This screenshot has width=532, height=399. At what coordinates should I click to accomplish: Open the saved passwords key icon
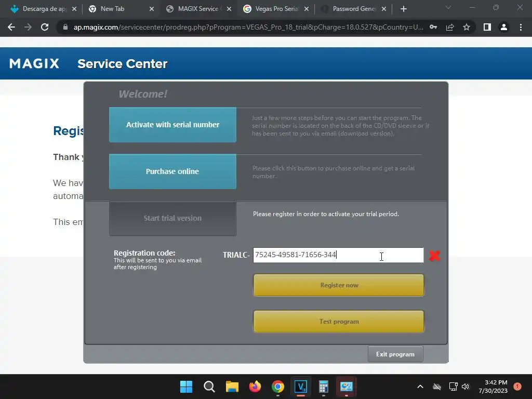click(x=433, y=27)
